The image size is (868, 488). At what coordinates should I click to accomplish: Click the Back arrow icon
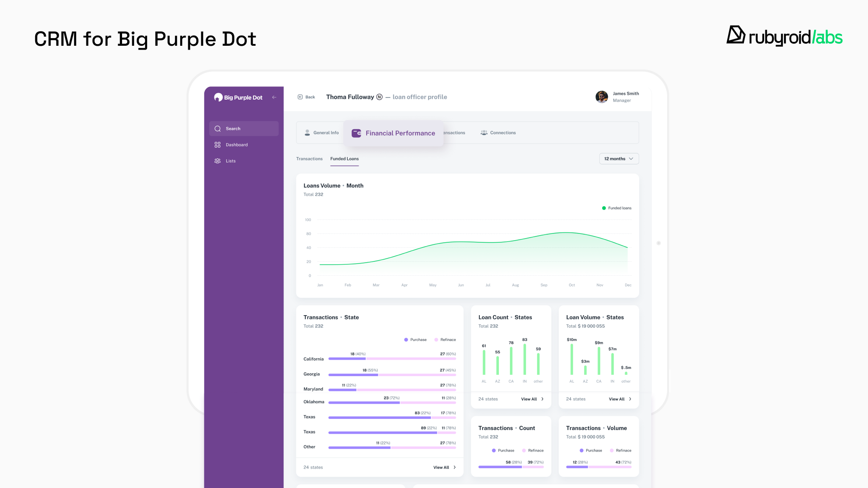pos(300,97)
